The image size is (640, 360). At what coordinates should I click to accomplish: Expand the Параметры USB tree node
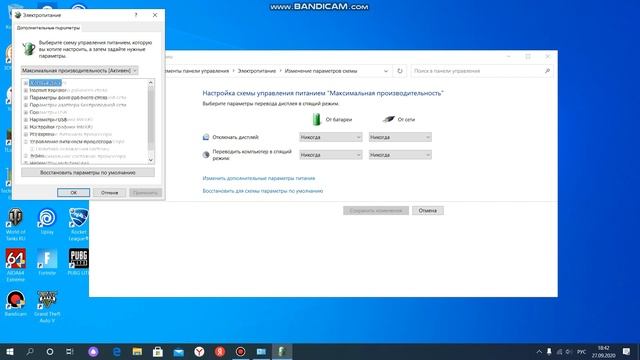coord(26,120)
